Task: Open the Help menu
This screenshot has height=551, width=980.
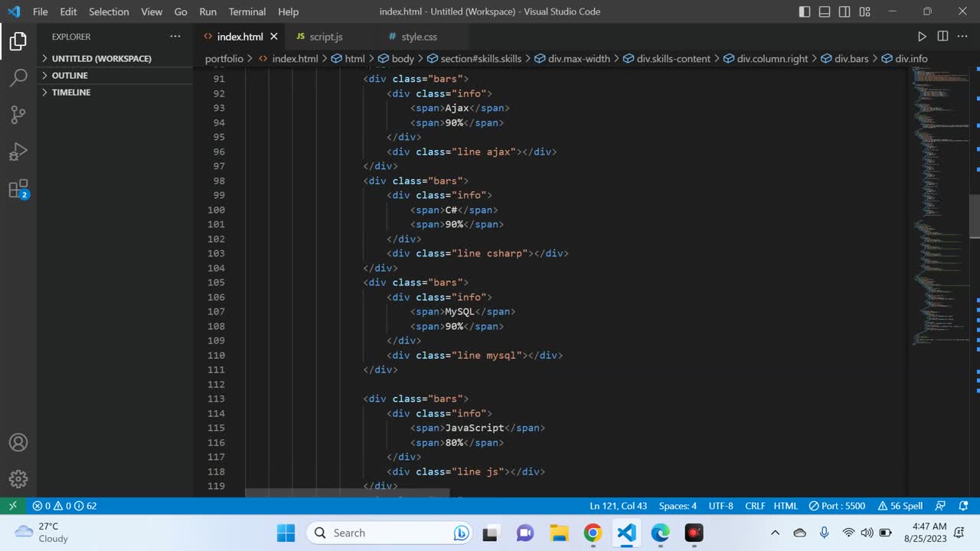Action: pos(288,11)
